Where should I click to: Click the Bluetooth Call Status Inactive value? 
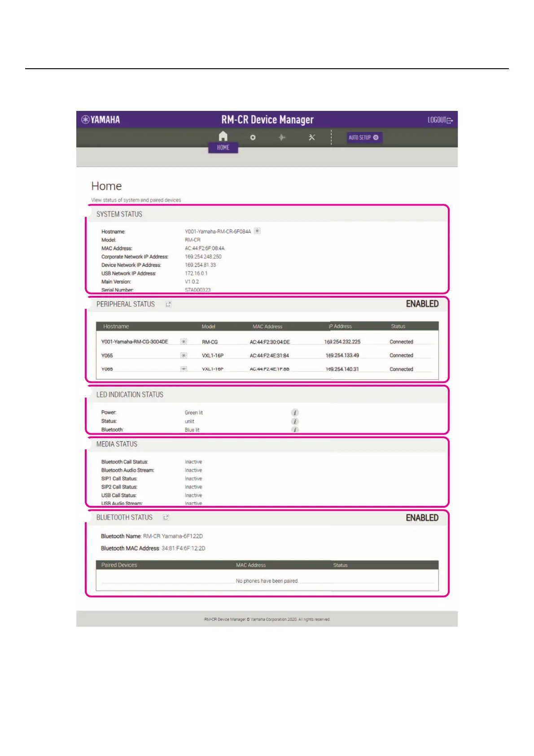pyautogui.click(x=193, y=462)
